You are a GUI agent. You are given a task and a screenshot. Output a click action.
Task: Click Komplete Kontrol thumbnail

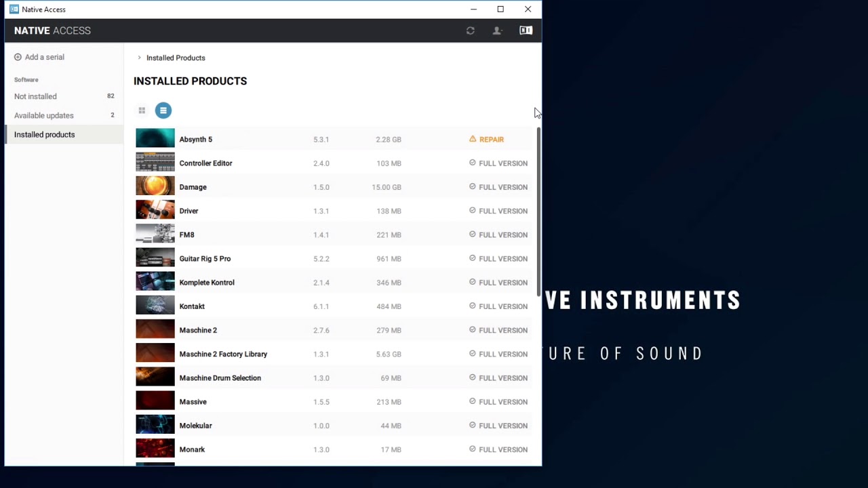(155, 282)
